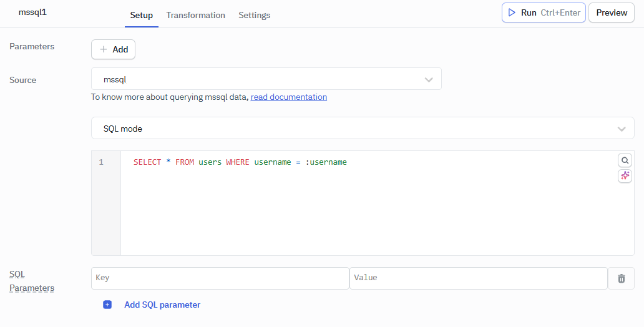This screenshot has height=327, width=644.
Task: Click the AI sparkle assistant icon
Action: tap(625, 176)
